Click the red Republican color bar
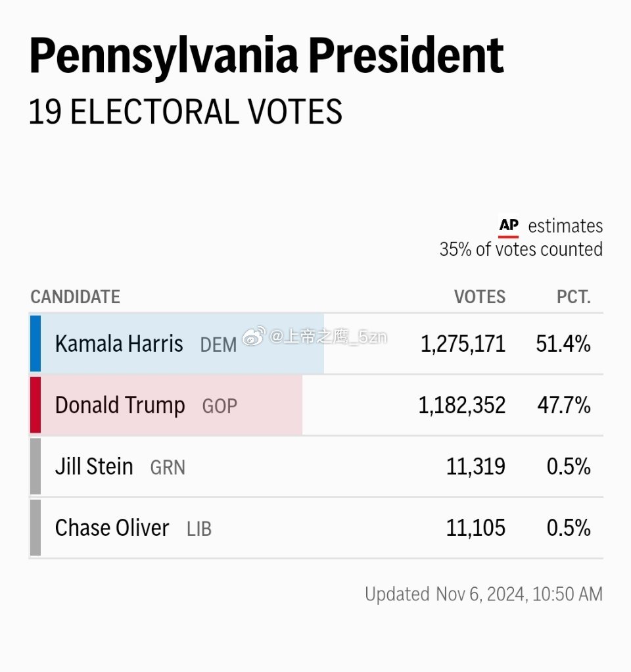 click(x=35, y=404)
